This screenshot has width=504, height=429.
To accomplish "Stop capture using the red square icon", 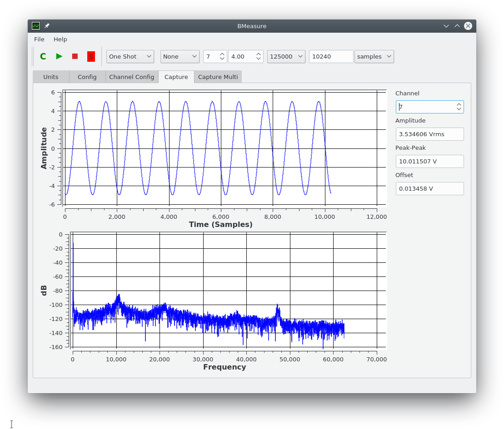I will point(75,56).
